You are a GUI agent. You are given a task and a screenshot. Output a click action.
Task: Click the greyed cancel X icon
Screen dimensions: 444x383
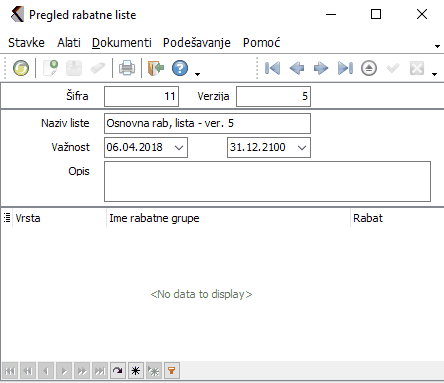pyautogui.click(x=417, y=68)
